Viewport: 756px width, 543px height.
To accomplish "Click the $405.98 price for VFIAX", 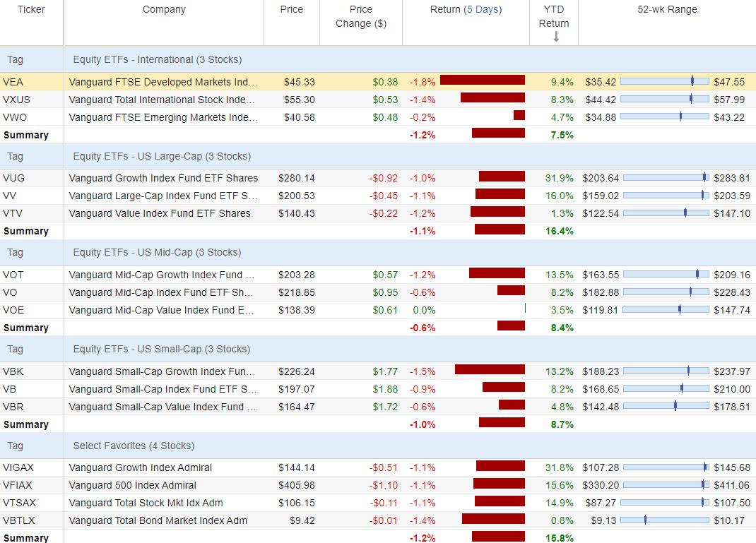I will click(297, 485).
